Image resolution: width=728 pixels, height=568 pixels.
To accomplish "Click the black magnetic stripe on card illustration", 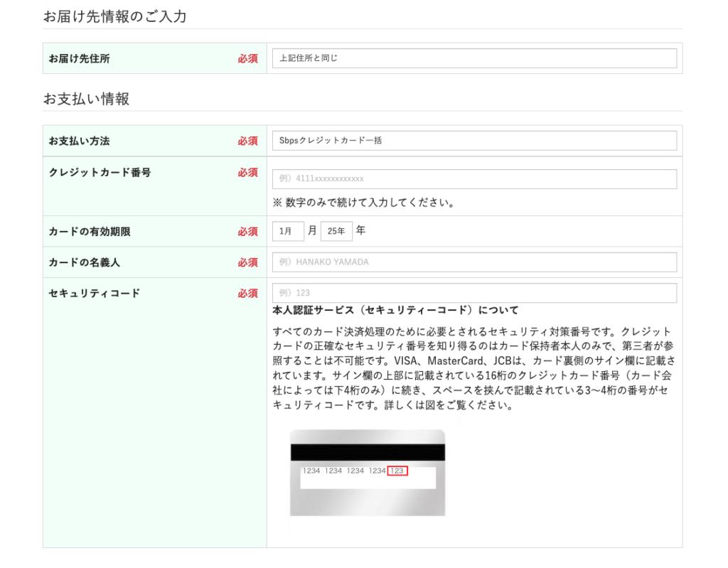I will point(367,453).
